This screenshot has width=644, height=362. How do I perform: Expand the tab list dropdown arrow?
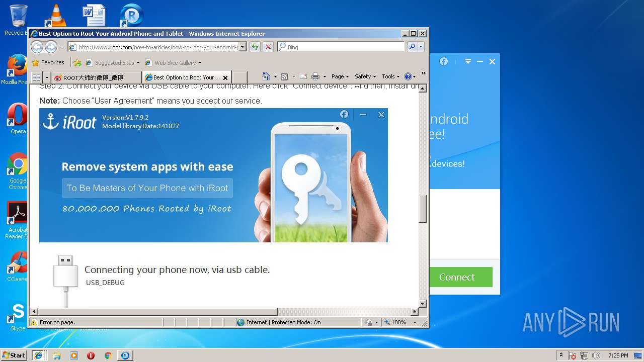point(47,77)
